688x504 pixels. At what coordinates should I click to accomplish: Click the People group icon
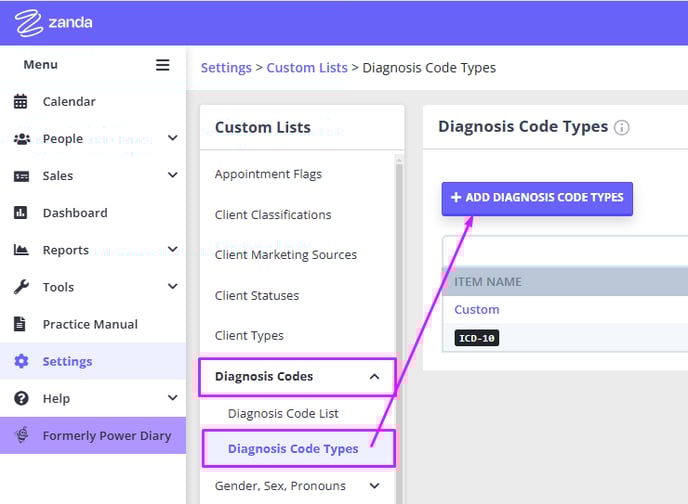[x=22, y=139]
